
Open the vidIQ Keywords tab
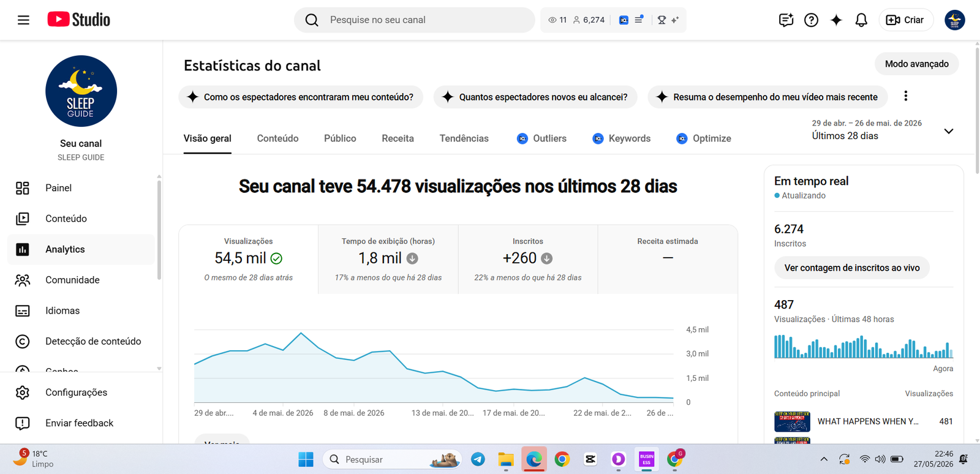click(622, 138)
